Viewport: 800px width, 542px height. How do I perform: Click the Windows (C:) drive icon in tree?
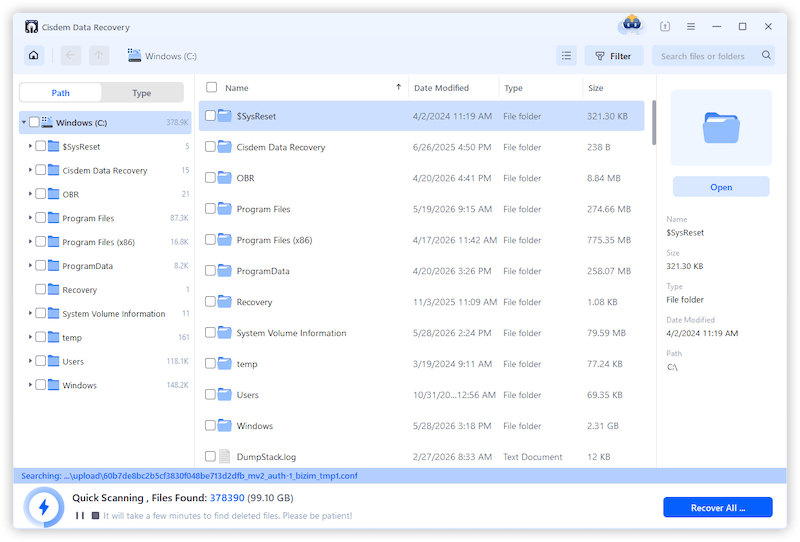47,122
